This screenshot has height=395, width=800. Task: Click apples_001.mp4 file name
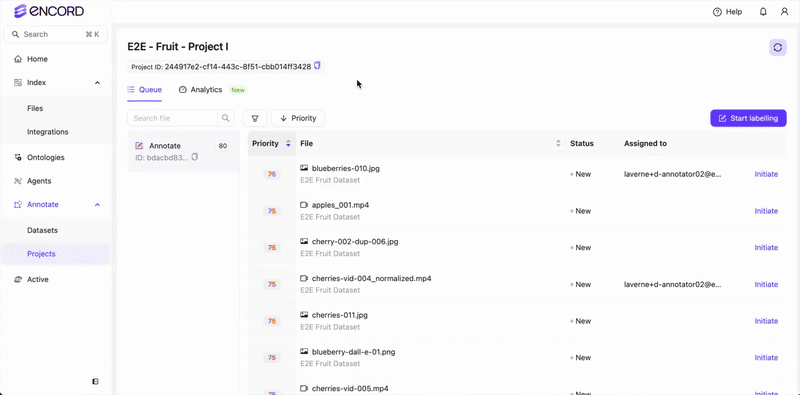pyautogui.click(x=340, y=205)
